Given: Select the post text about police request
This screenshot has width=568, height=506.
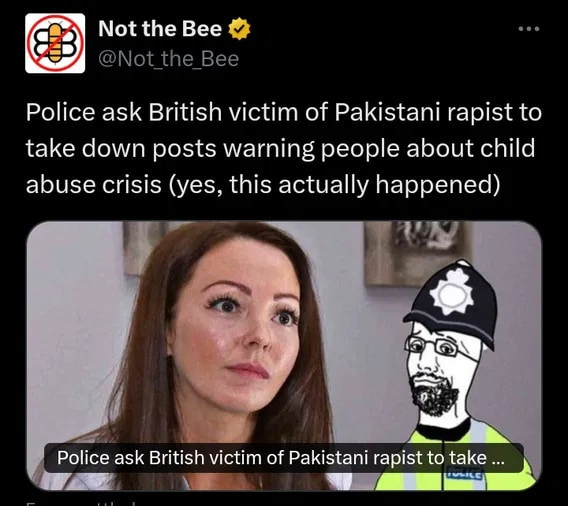Looking at the screenshot, I should (x=284, y=148).
